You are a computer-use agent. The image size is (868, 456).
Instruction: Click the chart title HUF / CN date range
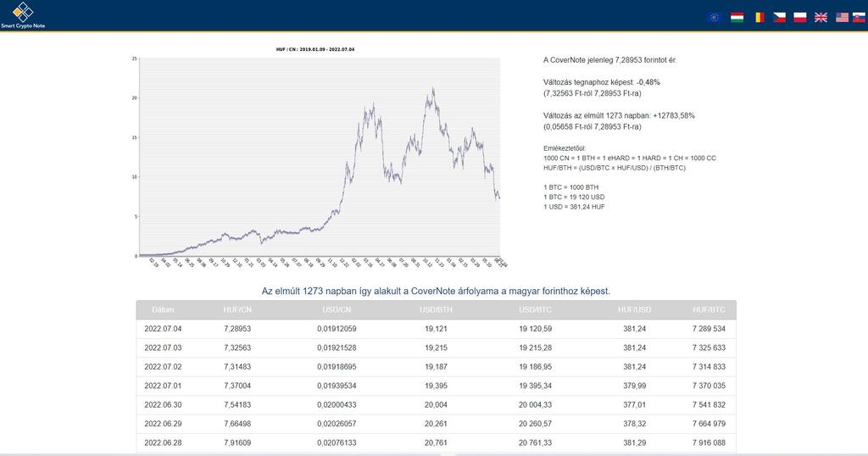pos(315,49)
